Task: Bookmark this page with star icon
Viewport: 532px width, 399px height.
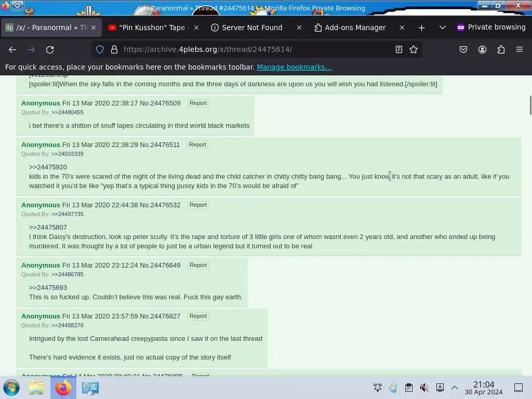Action: (x=413, y=49)
